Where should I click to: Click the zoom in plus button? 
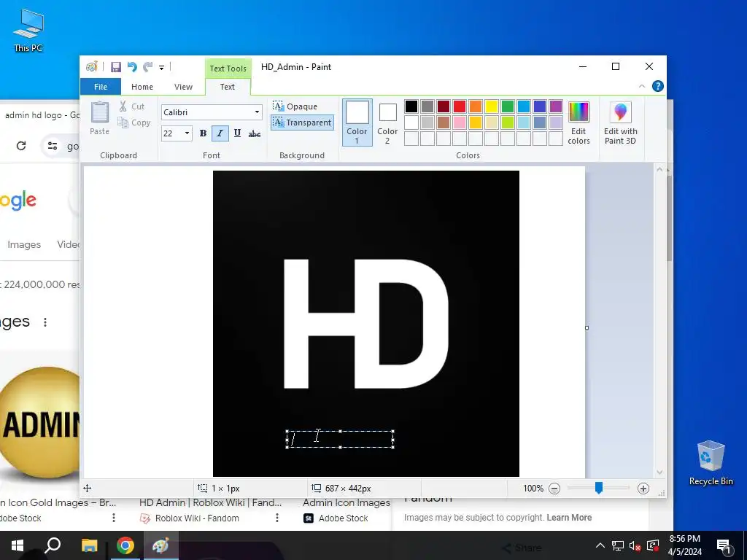[643, 489]
